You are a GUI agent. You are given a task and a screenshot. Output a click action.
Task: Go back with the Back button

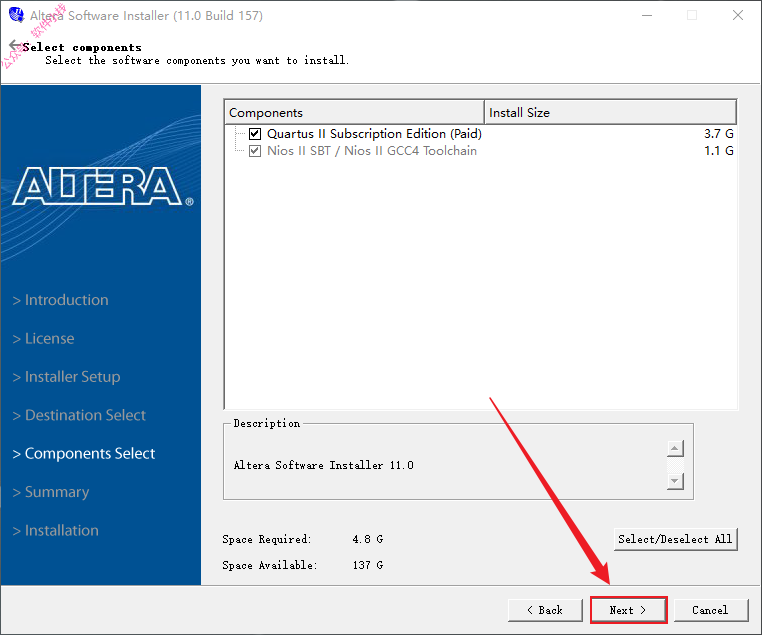(545, 610)
